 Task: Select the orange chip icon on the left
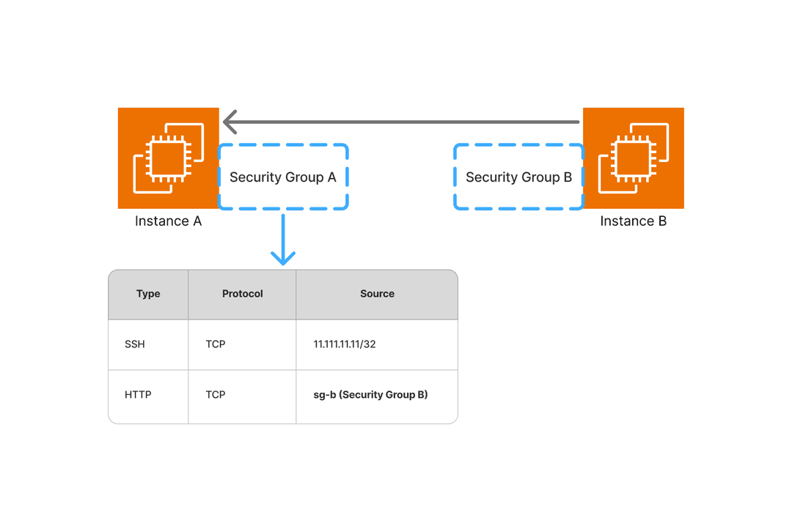pyautogui.click(x=168, y=158)
